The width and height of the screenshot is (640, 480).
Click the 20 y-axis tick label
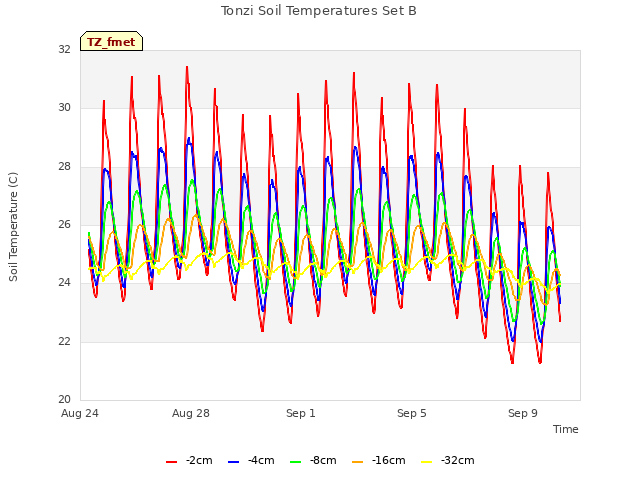[64, 400]
